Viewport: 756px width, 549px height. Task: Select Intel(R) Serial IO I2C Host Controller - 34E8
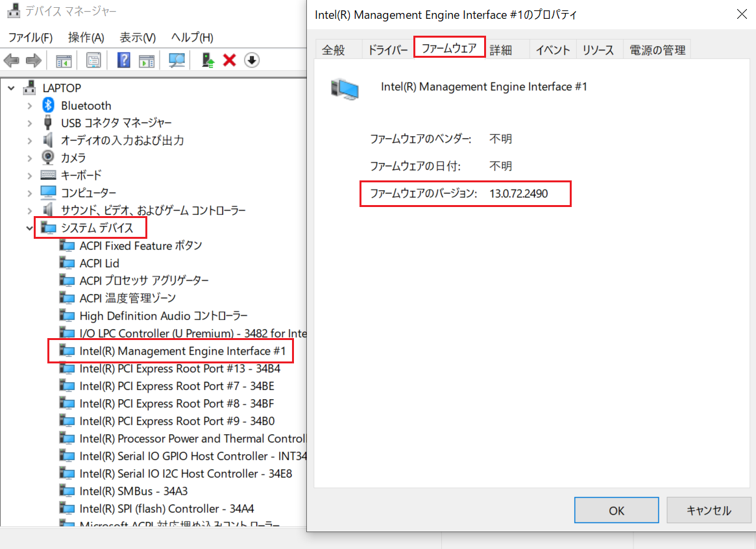click(x=186, y=473)
